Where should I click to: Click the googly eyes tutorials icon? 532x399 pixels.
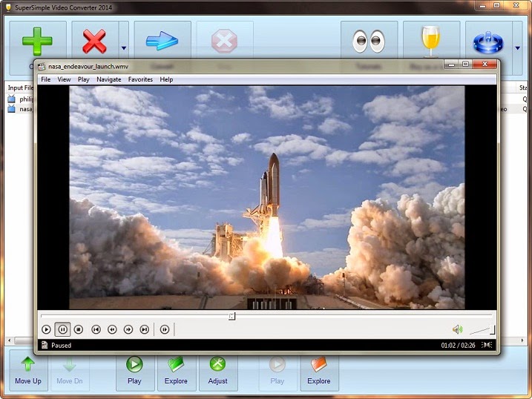369,41
